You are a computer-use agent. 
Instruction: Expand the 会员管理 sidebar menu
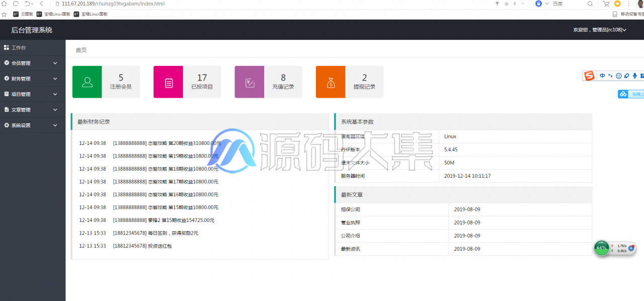[x=33, y=63]
